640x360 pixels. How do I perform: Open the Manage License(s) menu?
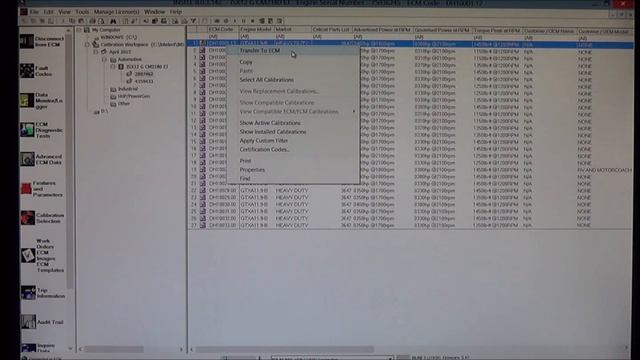116,12
